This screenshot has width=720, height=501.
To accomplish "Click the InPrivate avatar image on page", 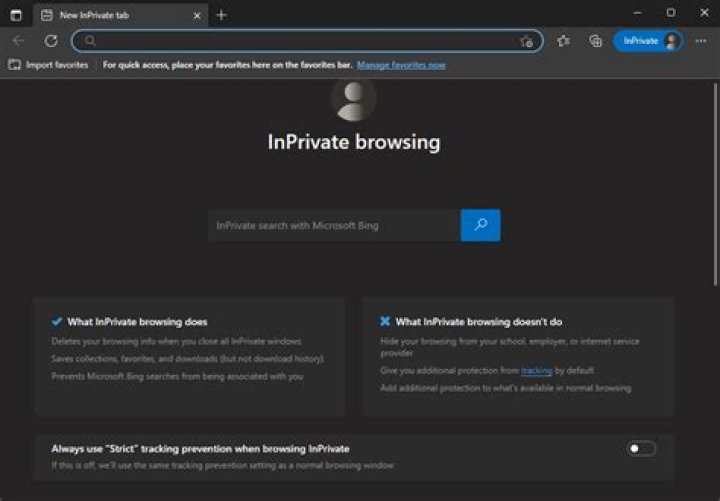I will pyautogui.click(x=354, y=99).
